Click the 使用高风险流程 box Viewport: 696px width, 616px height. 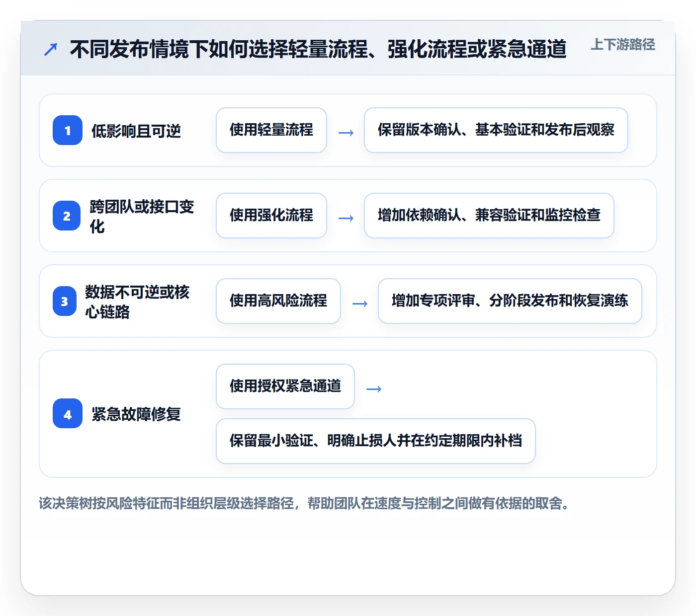point(278,301)
